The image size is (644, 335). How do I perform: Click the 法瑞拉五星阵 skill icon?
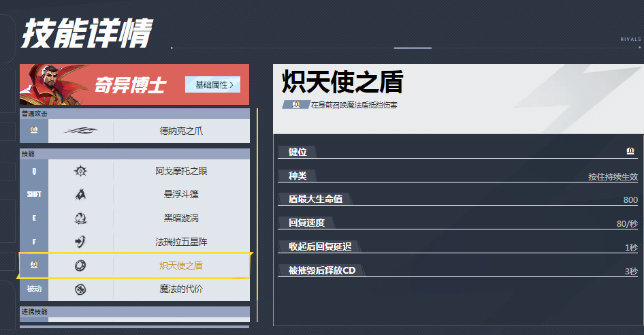coord(80,242)
